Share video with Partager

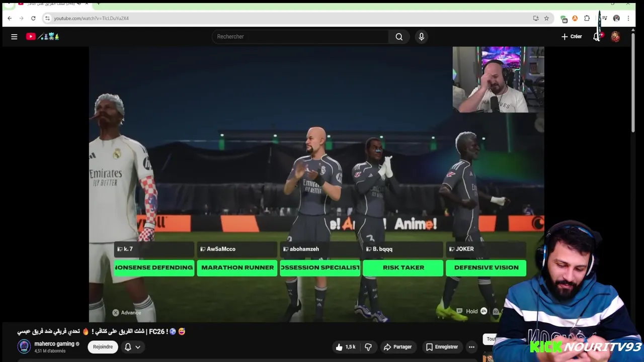(397, 347)
